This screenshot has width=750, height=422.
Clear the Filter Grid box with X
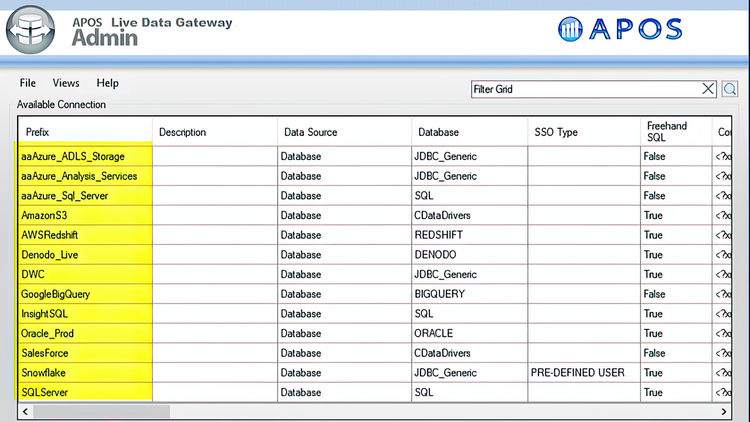pos(708,89)
